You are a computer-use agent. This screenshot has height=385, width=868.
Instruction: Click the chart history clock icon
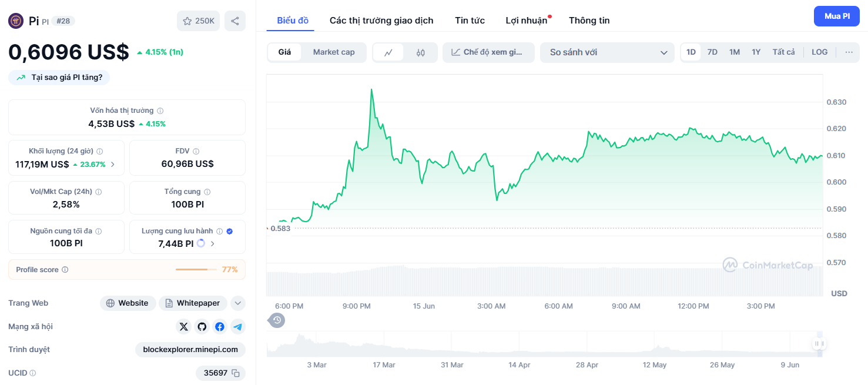point(277,320)
